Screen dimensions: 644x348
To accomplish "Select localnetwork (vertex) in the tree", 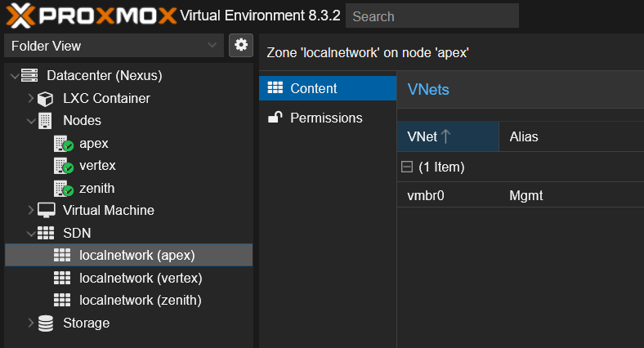I will click(140, 278).
